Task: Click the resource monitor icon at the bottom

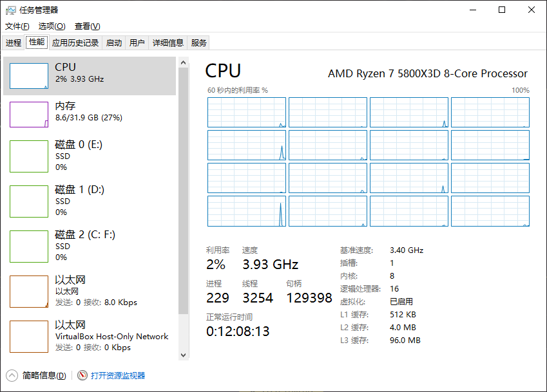Action: tap(82, 375)
